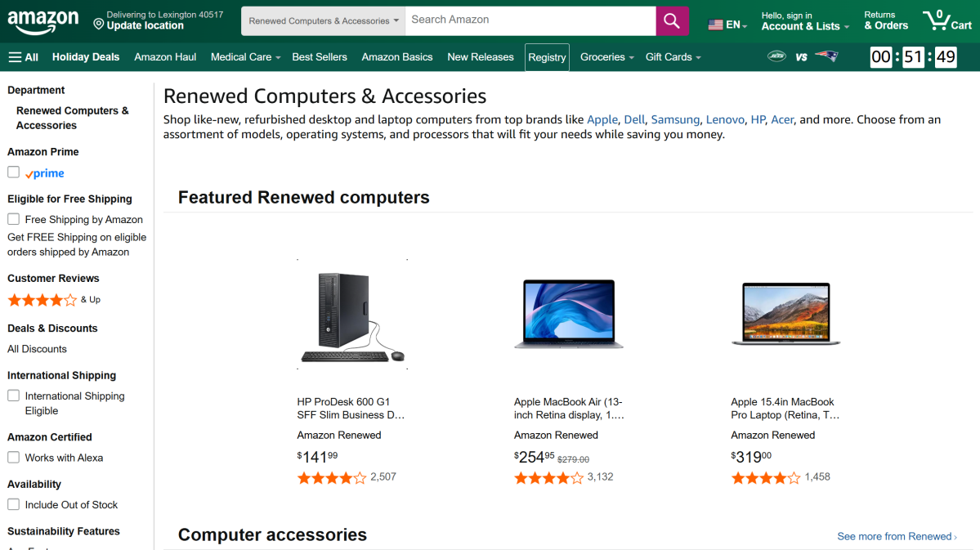Toggle Include Out of Stock checkbox

(14, 504)
